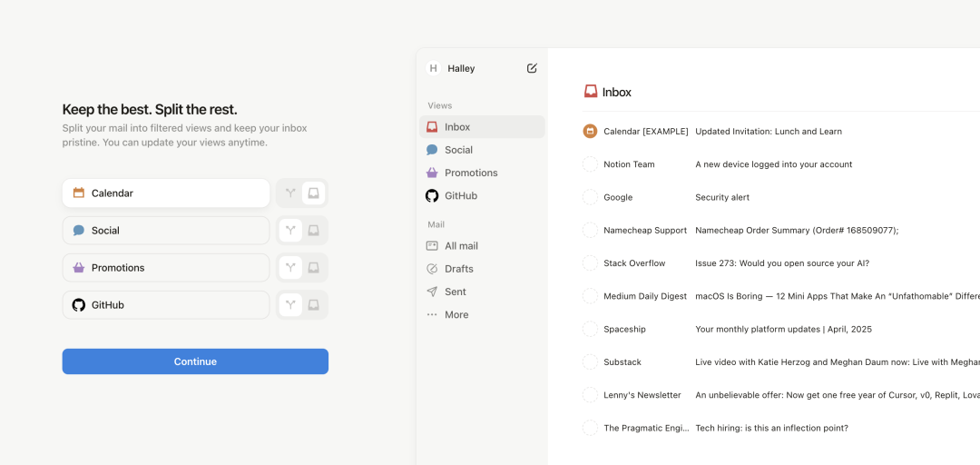Viewport: 980px width, 465px height.
Task: Open 'Tech hiring: is this an inflection point?'
Action: 771,428
